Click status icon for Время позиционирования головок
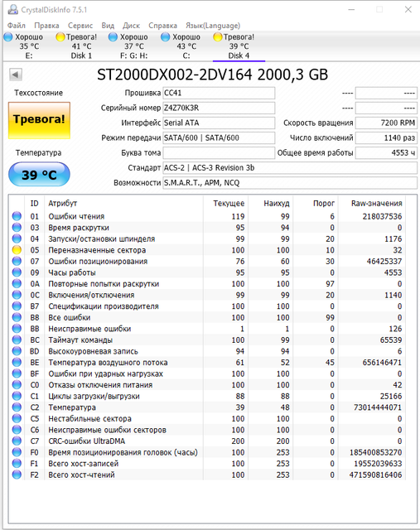 [x=17, y=452]
